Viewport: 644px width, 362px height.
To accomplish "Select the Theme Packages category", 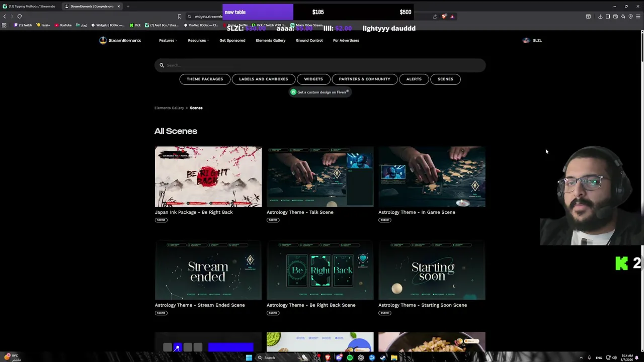I will (205, 79).
